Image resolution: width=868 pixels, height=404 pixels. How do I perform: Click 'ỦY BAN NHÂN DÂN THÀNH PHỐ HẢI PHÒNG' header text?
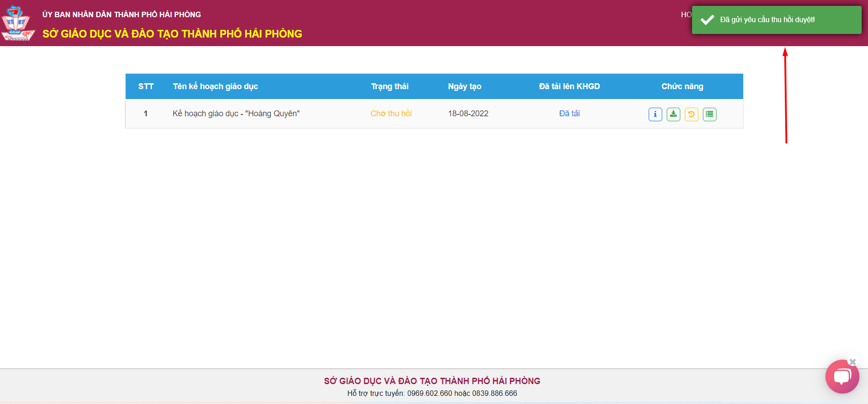tap(122, 14)
